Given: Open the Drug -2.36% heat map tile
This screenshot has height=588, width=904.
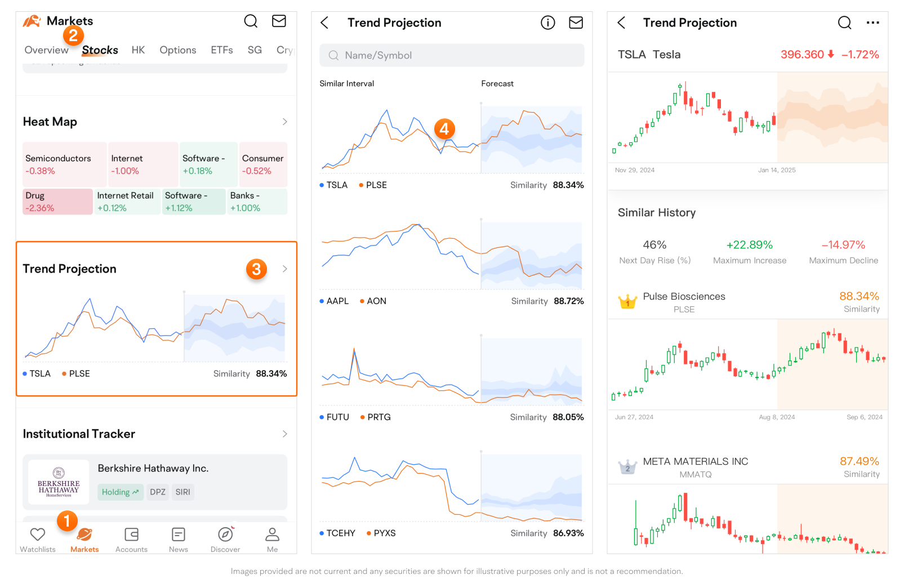Looking at the screenshot, I should (57, 202).
